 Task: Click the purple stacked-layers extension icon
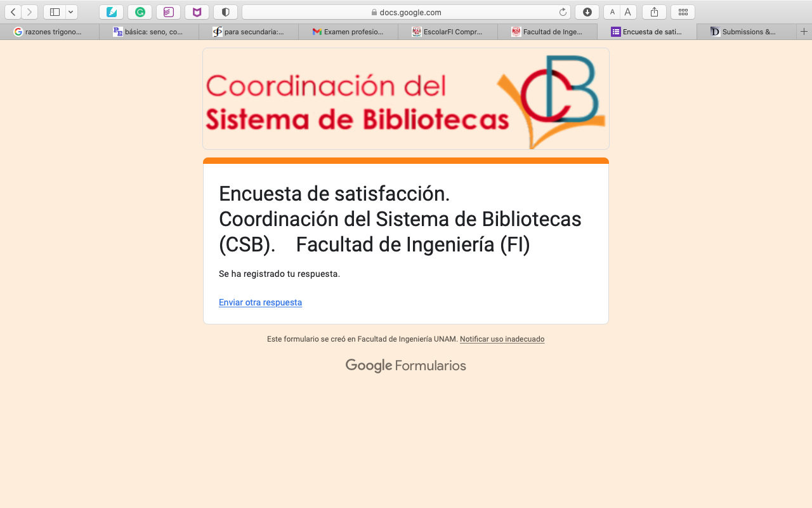[x=168, y=12]
